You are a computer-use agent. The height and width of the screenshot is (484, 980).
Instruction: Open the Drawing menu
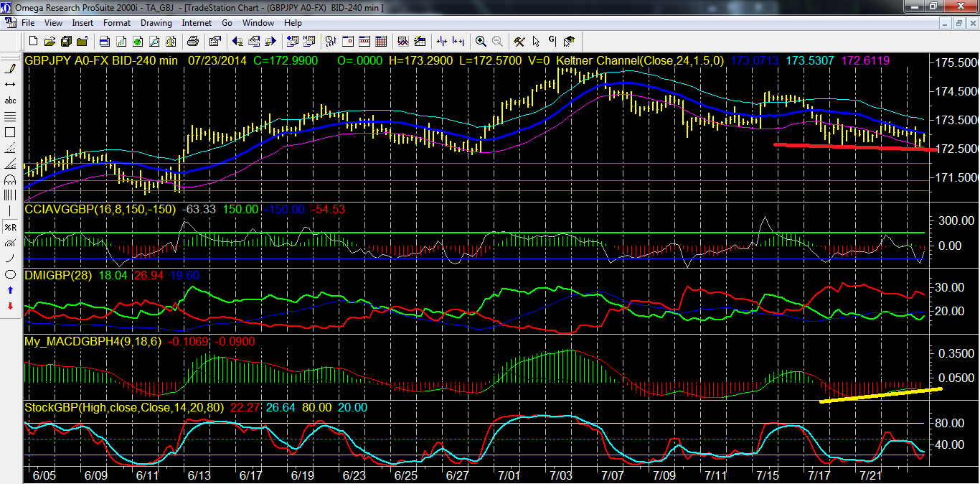click(156, 23)
